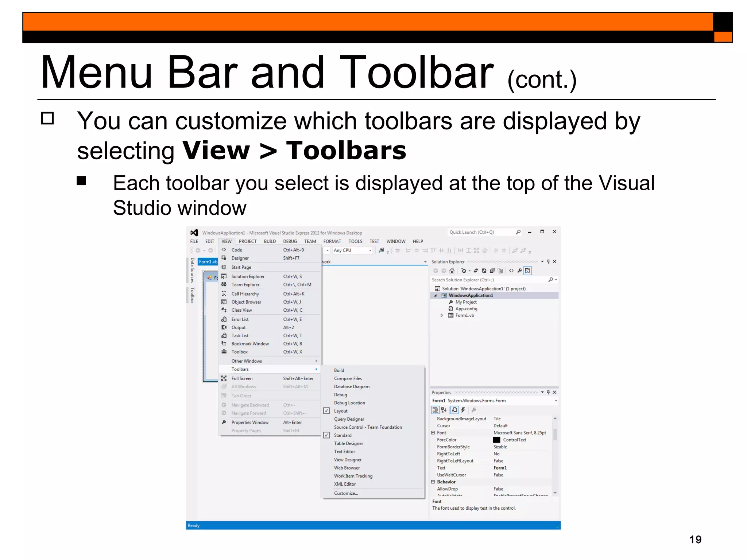The height and width of the screenshot is (560, 747).
Task: Click Navigate Backward toolbar arrow
Action: (198, 250)
